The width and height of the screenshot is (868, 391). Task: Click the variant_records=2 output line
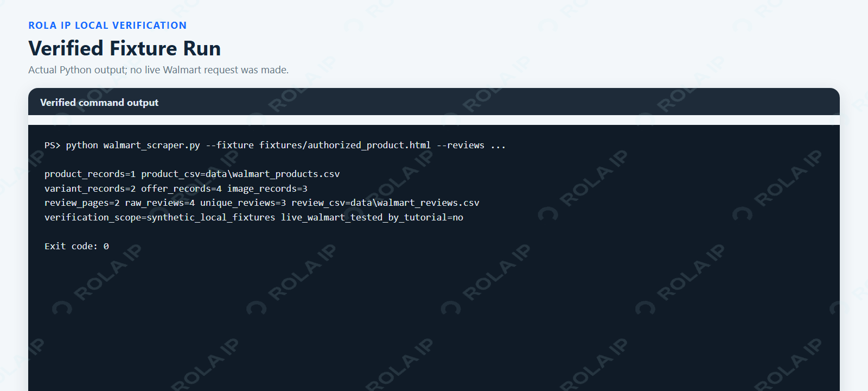(x=176, y=188)
